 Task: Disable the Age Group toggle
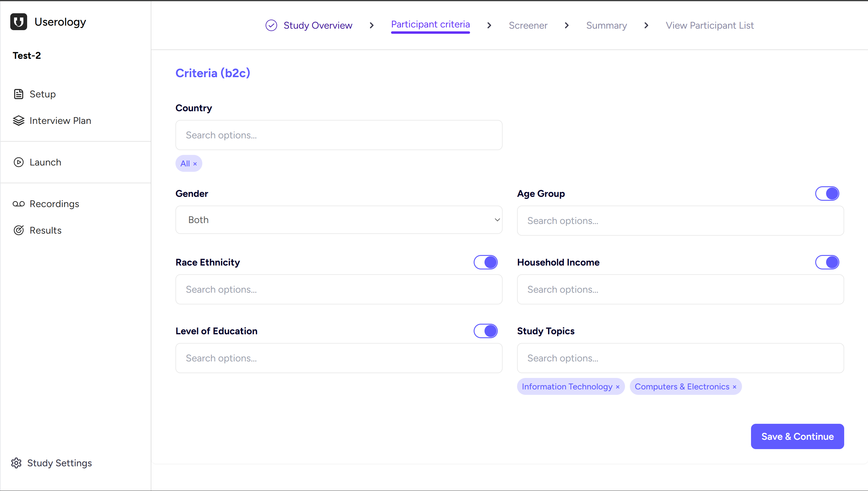click(827, 193)
